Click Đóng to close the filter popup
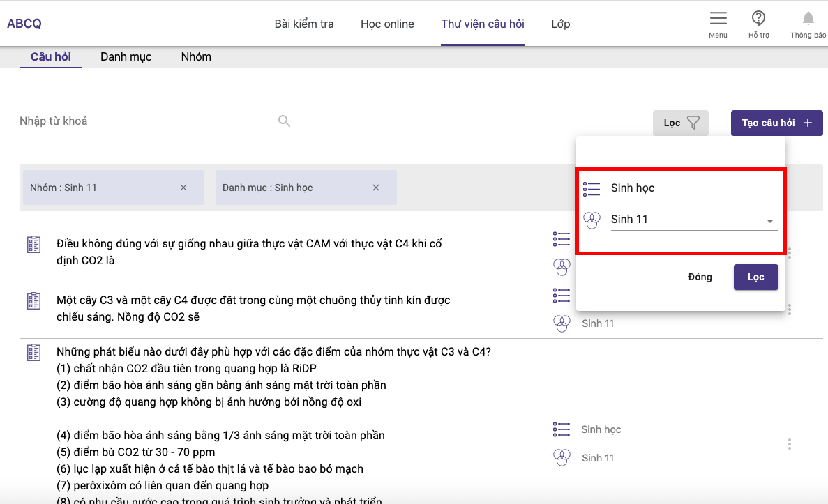828x504 pixels. pyautogui.click(x=700, y=277)
